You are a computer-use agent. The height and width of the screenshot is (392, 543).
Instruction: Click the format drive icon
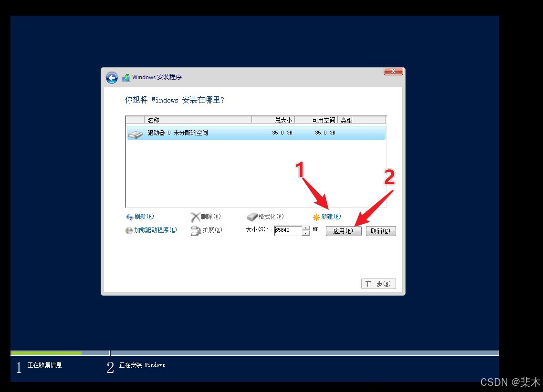click(x=252, y=217)
